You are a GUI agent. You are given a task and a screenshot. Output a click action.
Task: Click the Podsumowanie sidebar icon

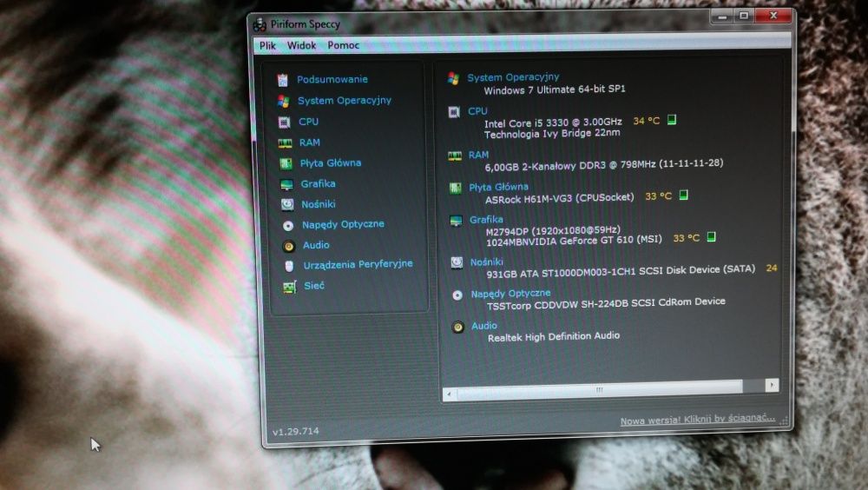tap(282, 81)
